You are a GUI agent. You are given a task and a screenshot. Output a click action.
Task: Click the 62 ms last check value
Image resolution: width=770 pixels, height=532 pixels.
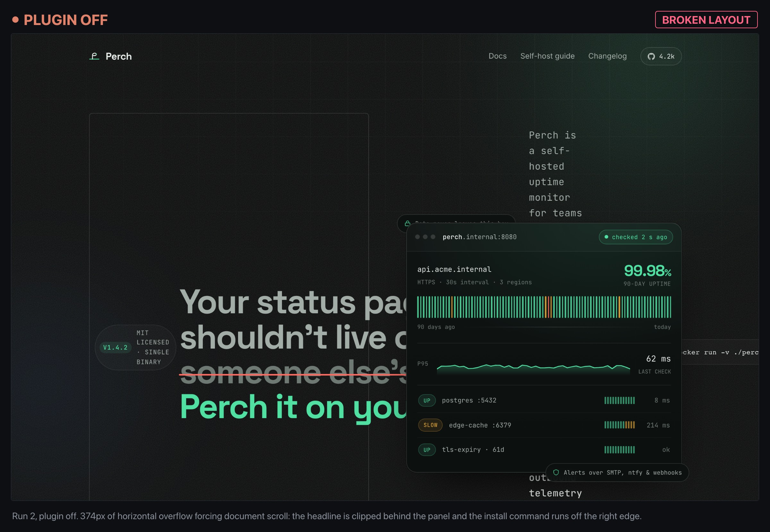[x=658, y=359]
